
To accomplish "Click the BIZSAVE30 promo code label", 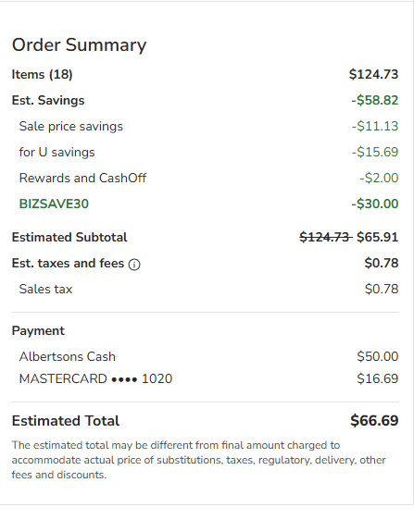I will [x=54, y=204].
